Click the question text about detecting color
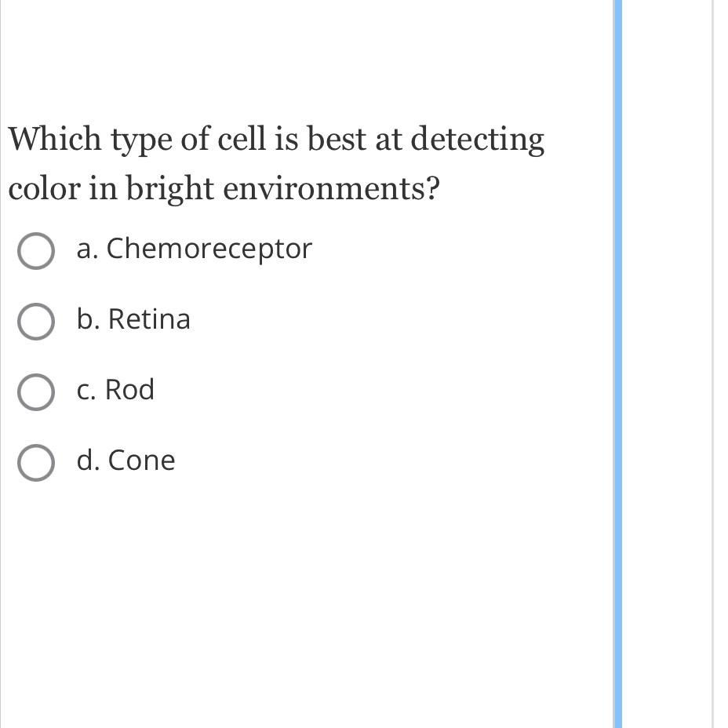Viewport: 728px width, 728px height. pos(275,162)
